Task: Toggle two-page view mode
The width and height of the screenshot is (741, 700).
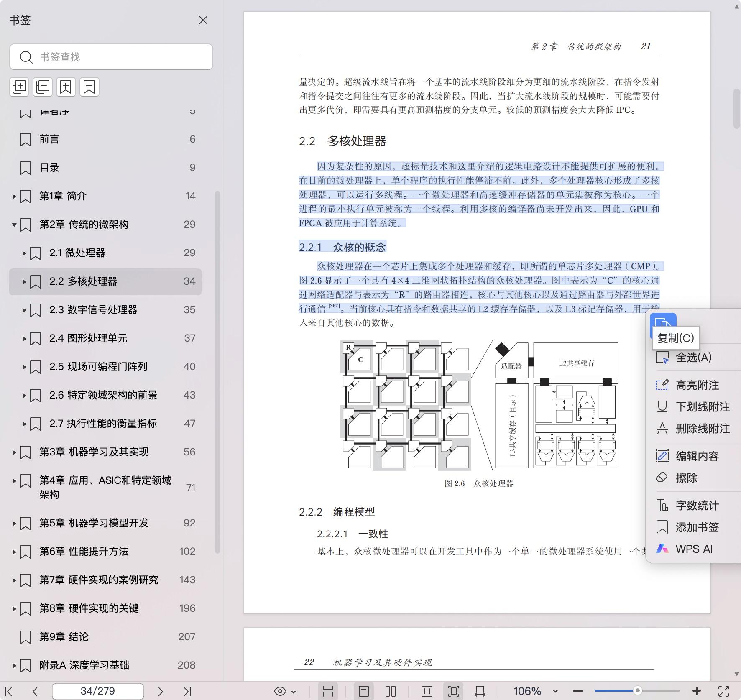Action: point(390,692)
